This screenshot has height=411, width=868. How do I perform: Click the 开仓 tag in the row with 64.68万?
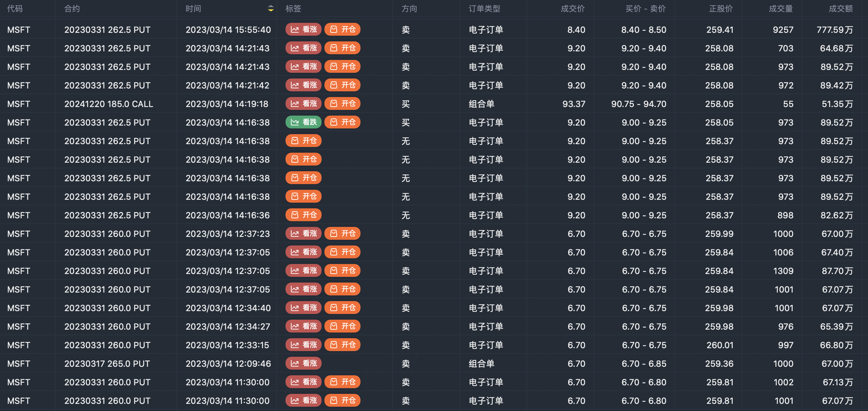[342, 48]
